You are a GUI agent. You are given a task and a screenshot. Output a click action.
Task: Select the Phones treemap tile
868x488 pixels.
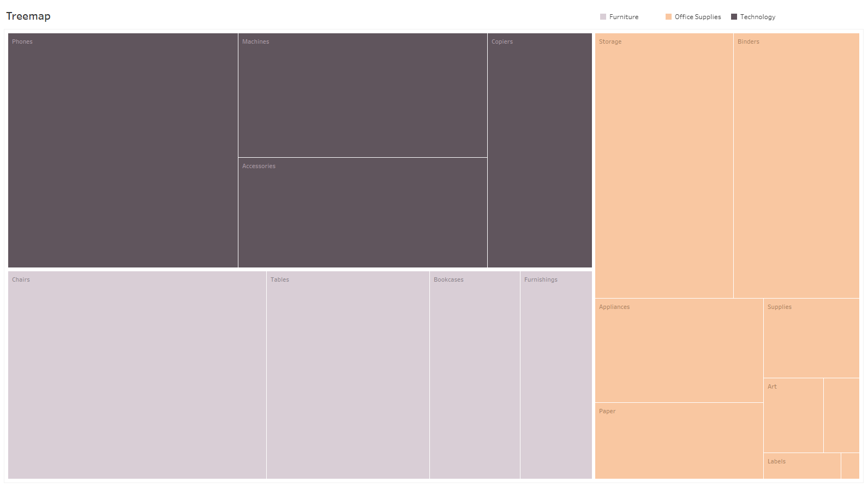123,150
